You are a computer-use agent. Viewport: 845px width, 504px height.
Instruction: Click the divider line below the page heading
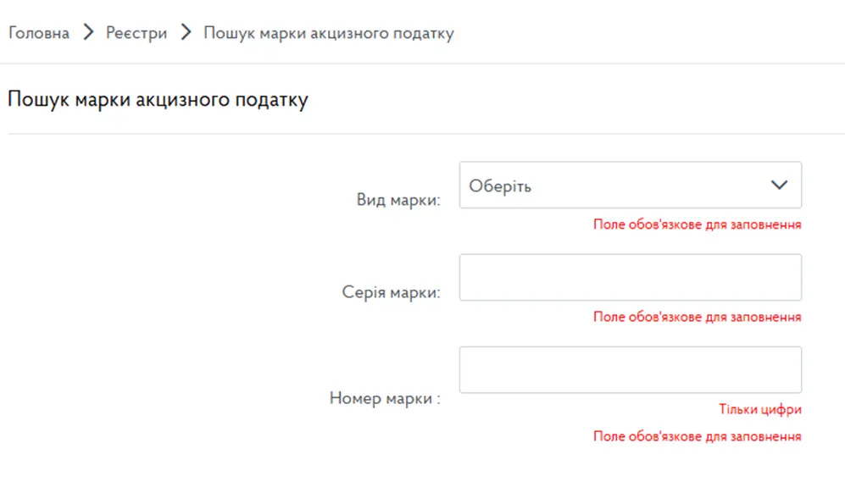[x=425, y=134]
